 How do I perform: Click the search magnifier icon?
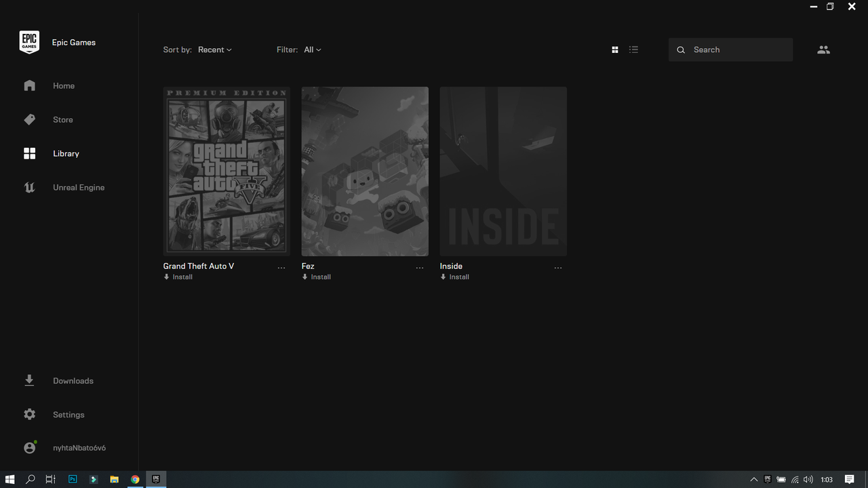pos(681,50)
